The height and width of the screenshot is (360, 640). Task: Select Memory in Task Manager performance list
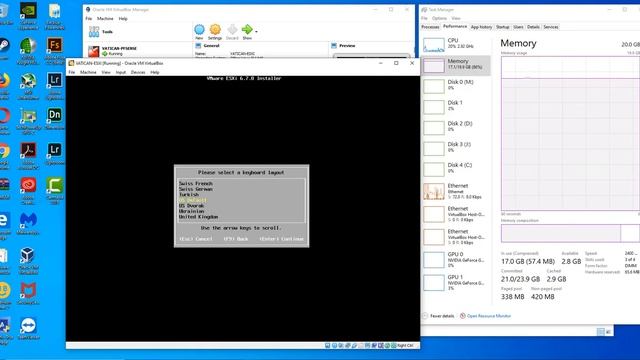456,65
